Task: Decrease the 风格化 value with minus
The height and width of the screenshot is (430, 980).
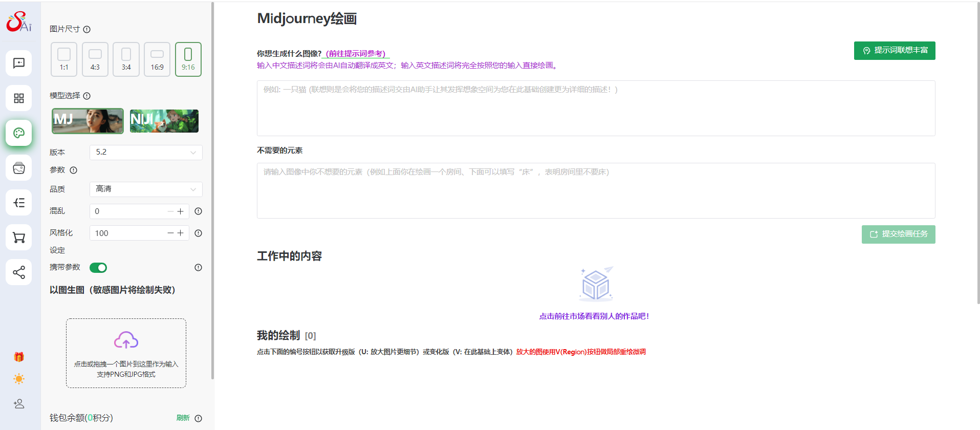Action: [170, 233]
